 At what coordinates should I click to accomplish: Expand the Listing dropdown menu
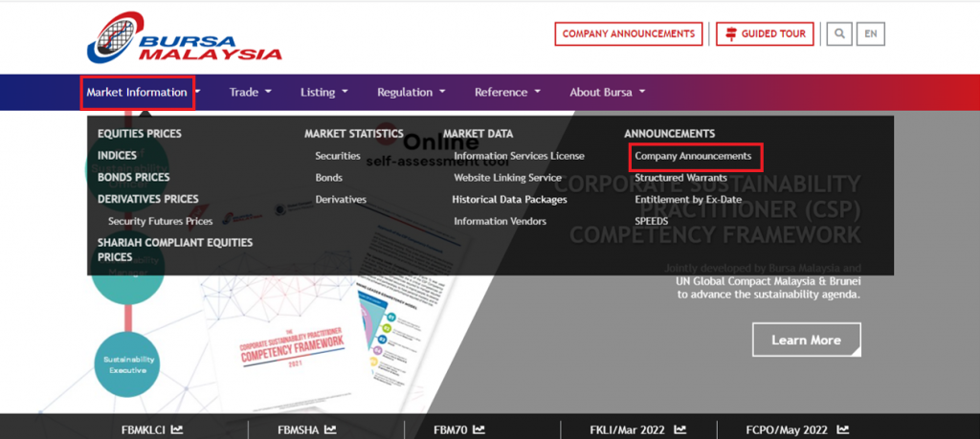(x=323, y=93)
